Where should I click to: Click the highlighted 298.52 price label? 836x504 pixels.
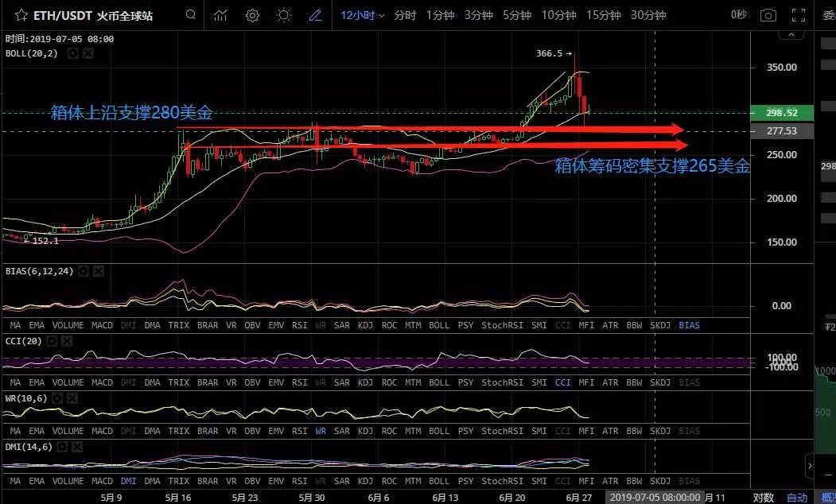point(783,114)
